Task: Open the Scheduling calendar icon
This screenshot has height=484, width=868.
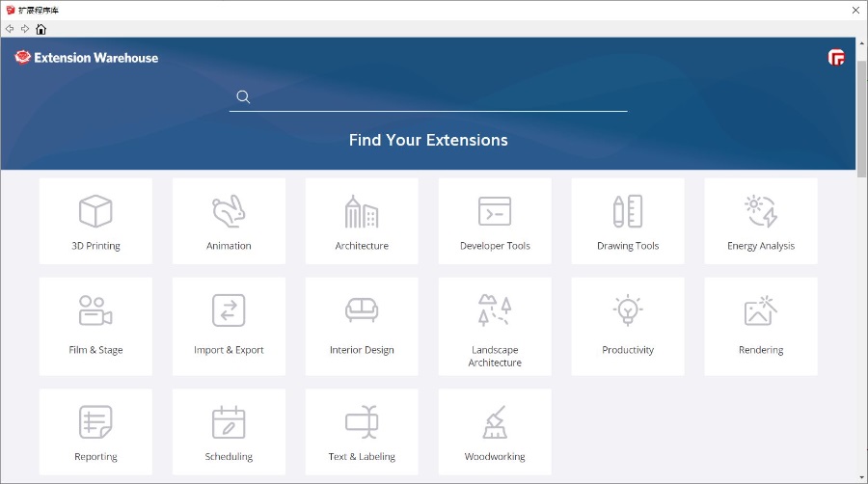Action: pos(229,422)
